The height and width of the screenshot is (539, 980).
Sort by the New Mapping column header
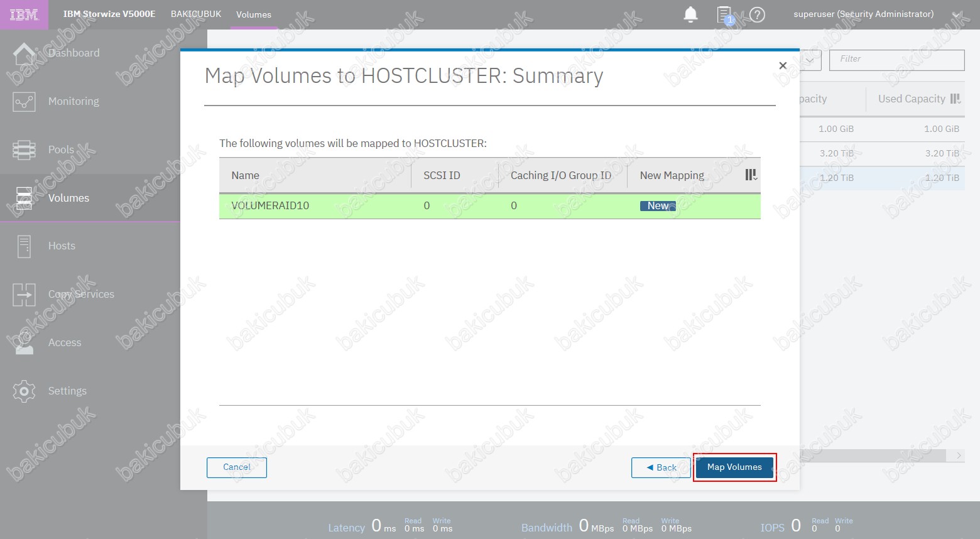(672, 175)
